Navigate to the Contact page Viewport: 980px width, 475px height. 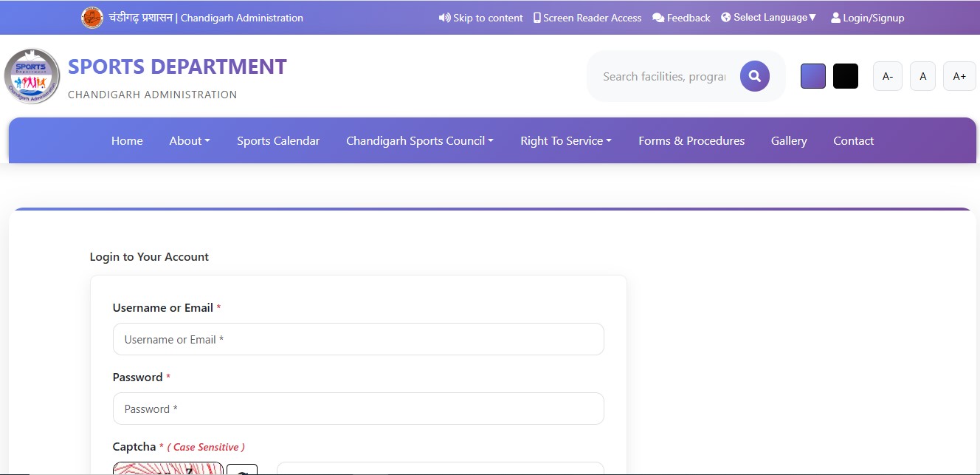853,140
